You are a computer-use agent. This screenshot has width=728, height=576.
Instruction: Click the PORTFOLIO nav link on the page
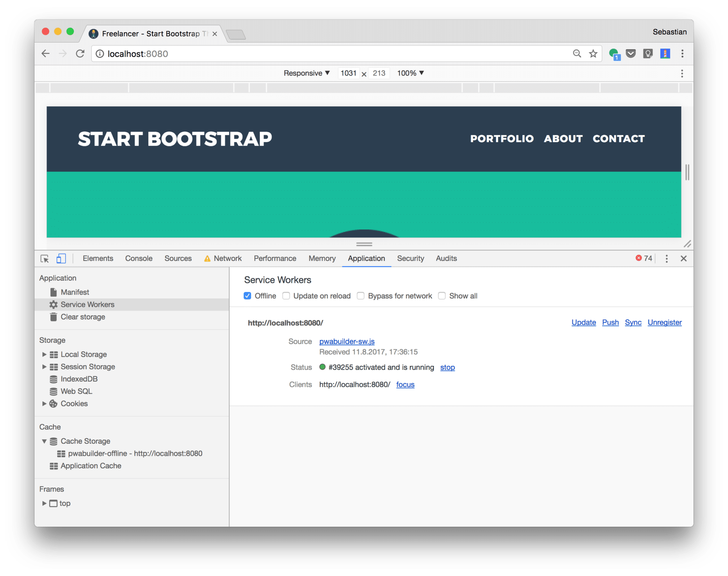coord(502,139)
